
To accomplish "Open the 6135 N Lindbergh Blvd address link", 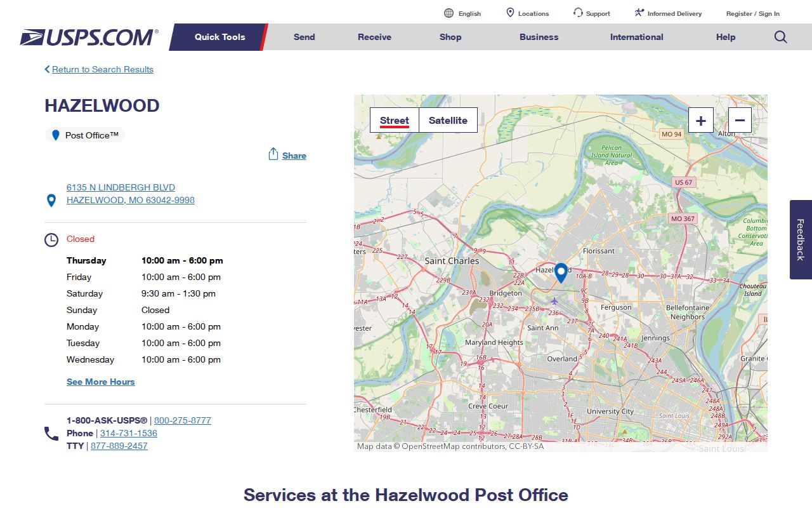I will click(131, 194).
